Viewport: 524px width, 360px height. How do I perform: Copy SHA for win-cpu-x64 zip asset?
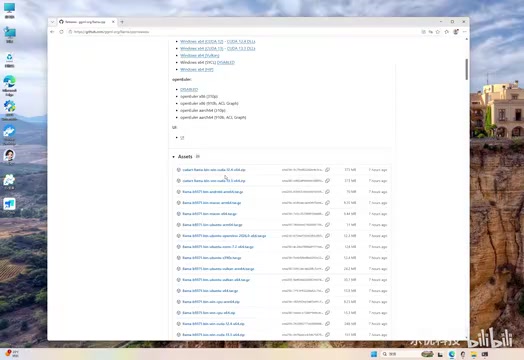[328, 313]
